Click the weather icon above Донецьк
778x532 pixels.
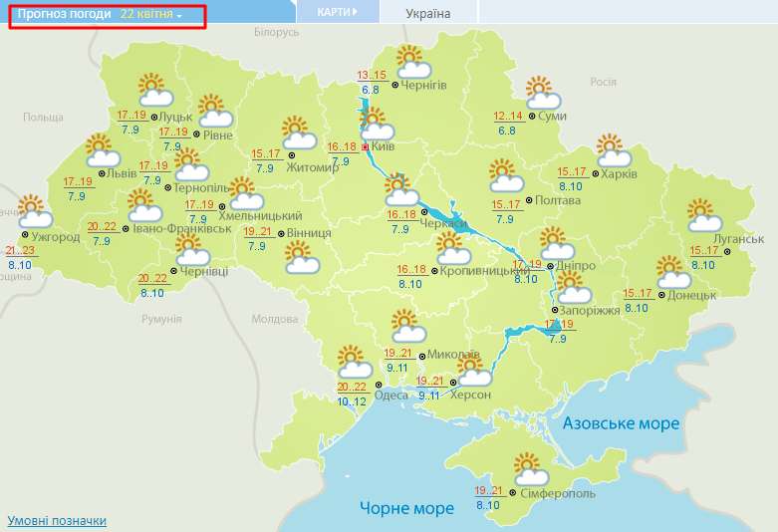[x=674, y=272]
